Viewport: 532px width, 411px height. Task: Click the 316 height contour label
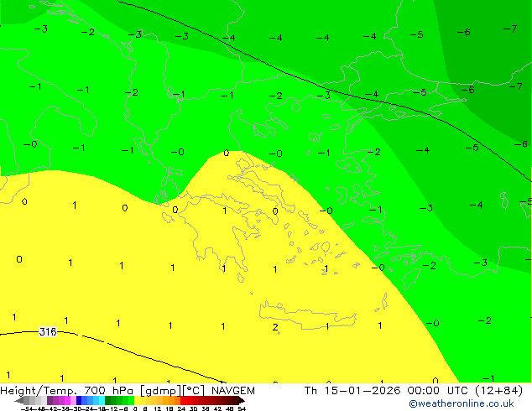48,331
